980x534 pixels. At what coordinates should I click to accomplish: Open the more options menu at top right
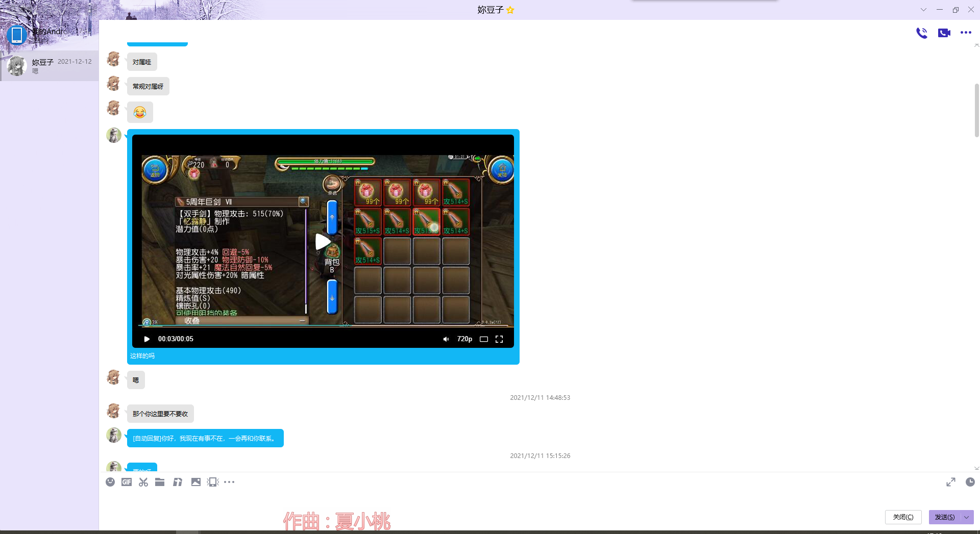[x=966, y=33]
